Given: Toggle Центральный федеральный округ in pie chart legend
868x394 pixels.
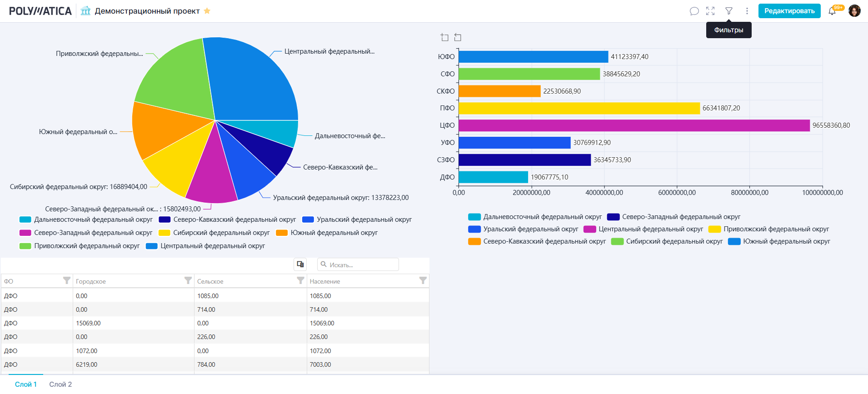Looking at the screenshot, I should [212, 246].
